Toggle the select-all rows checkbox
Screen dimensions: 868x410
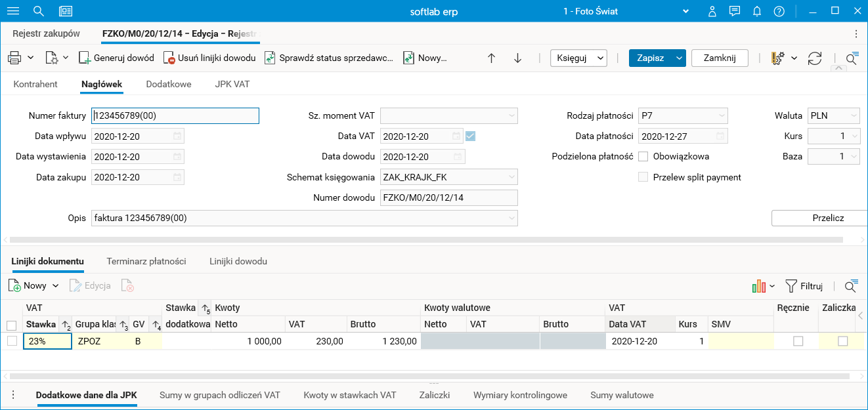[11, 325]
